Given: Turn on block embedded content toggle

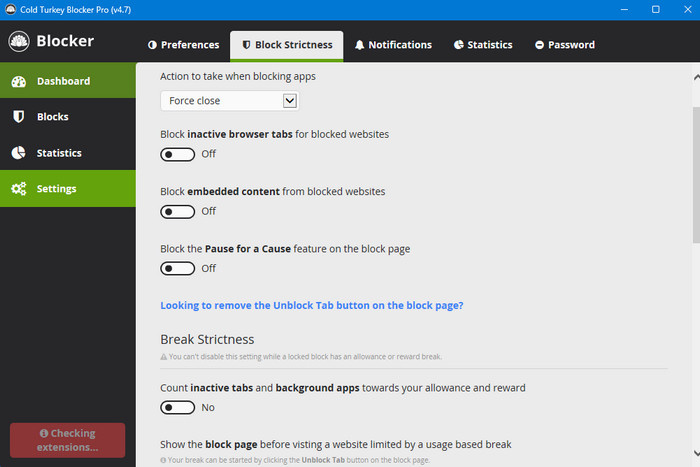Looking at the screenshot, I should 178,211.
